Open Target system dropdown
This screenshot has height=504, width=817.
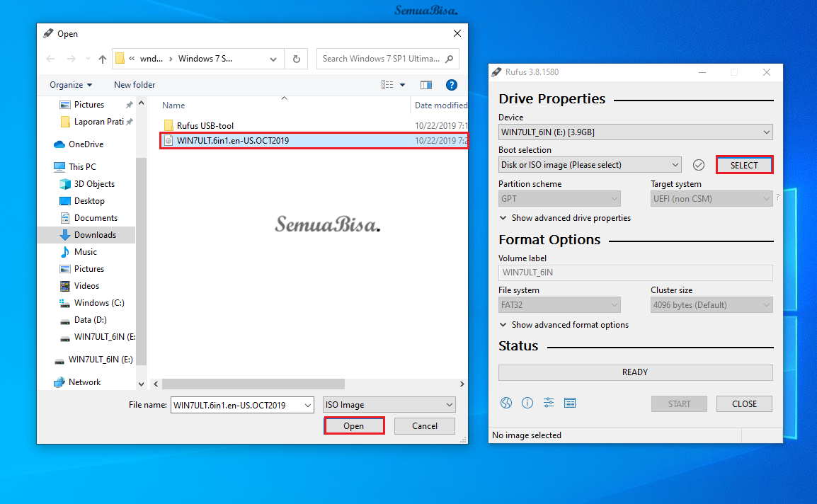click(712, 199)
